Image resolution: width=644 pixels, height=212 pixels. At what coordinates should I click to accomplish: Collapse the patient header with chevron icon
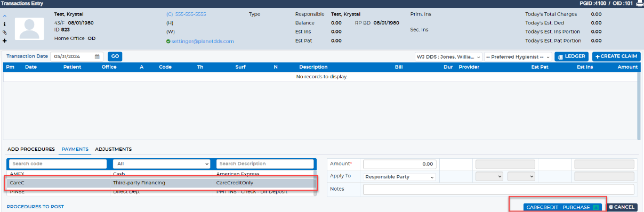click(x=5, y=15)
